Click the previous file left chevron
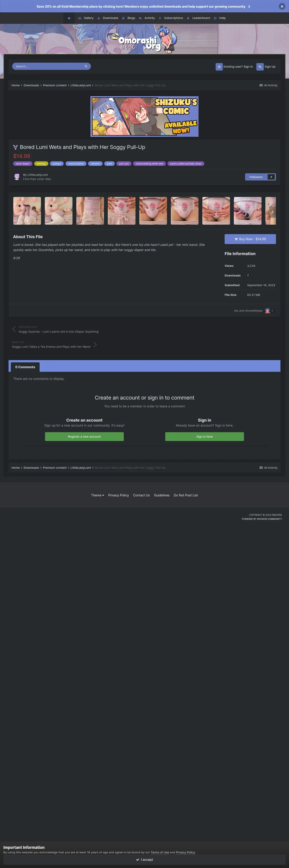This screenshot has height=868, width=289. [x=14, y=329]
